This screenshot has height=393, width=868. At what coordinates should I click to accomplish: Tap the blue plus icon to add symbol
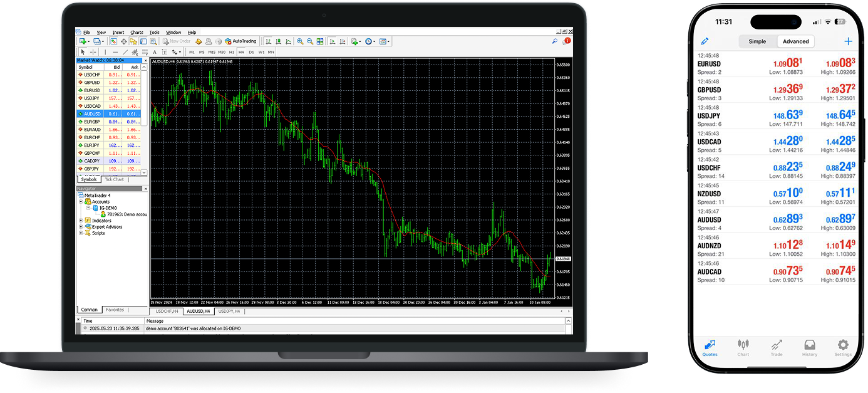848,41
